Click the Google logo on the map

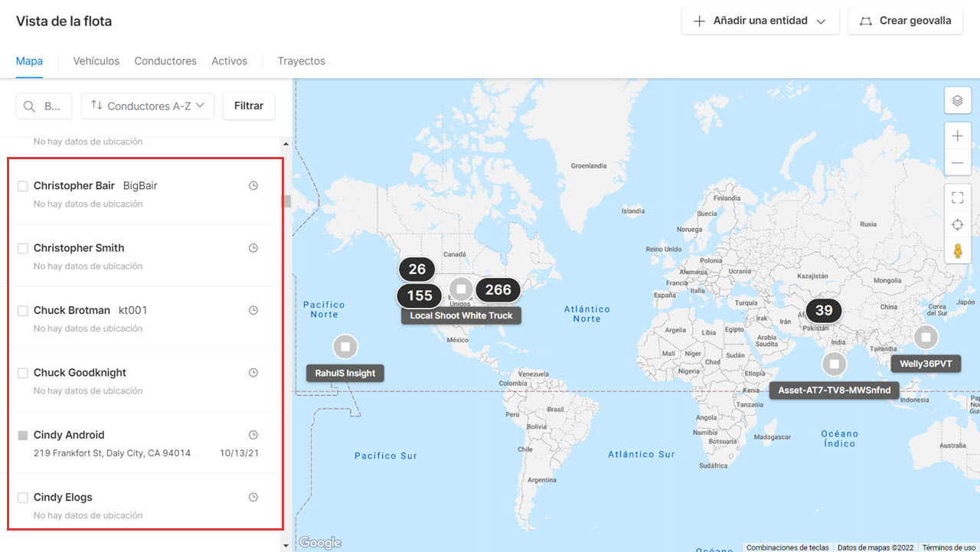coord(318,541)
